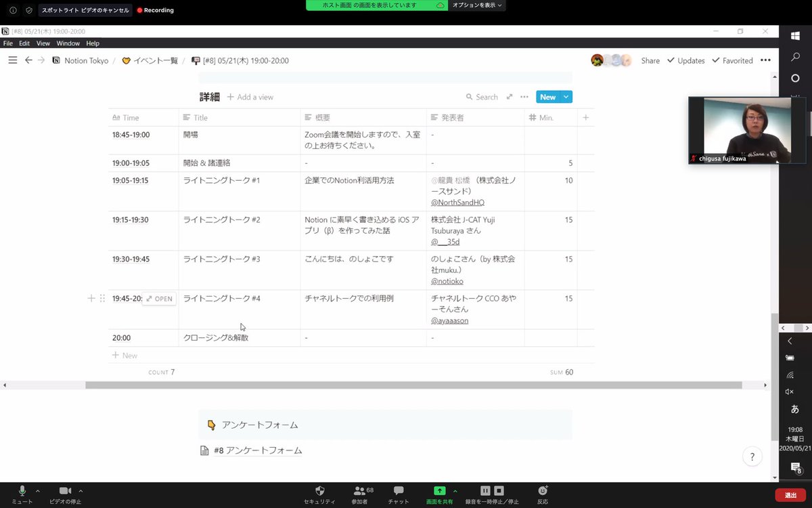Click Notion Tokyo breadcrumb
This screenshot has height=508, width=812.
pyautogui.click(x=80, y=60)
